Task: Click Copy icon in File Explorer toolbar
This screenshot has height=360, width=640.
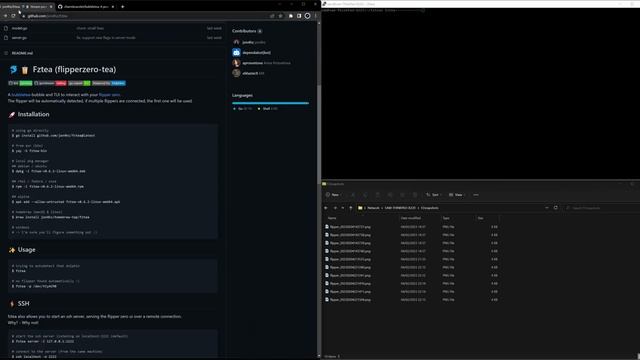Action: click(x=365, y=195)
